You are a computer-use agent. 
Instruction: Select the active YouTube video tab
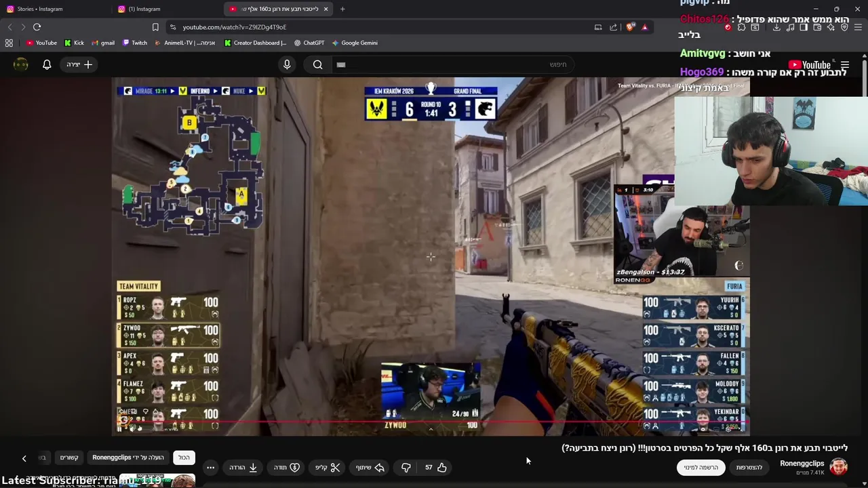[278, 9]
